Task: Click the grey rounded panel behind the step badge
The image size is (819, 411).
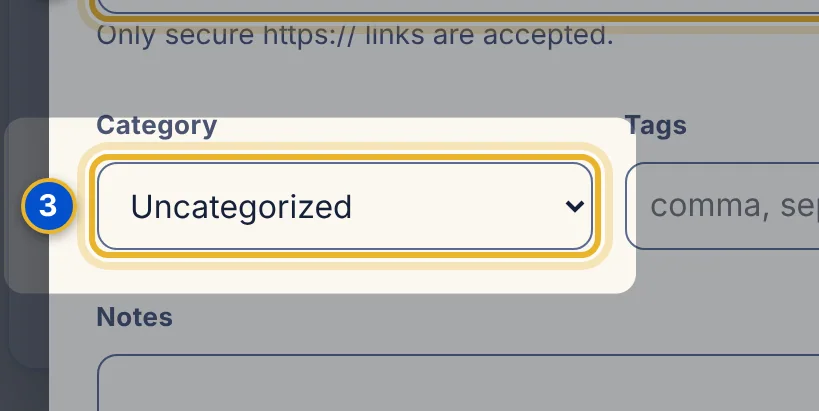Action: [x=26, y=261]
